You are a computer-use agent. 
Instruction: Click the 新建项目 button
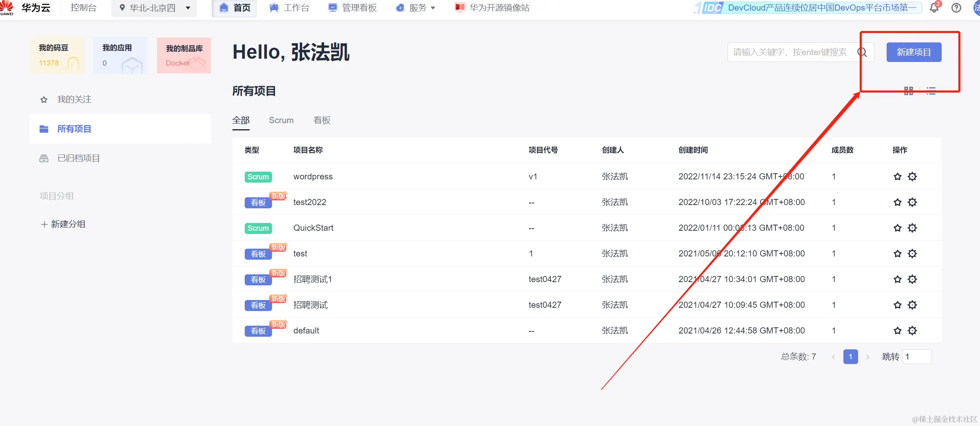[914, 52]
